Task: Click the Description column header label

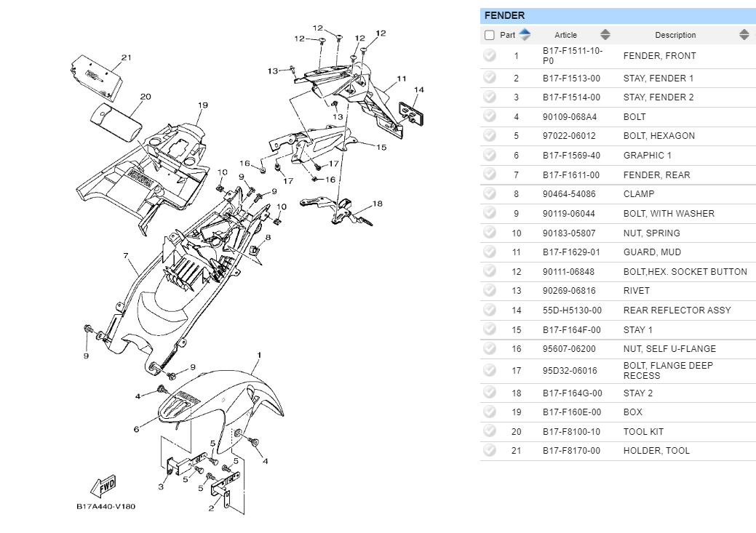Action: pyautogui.click(x=675, y=35)
